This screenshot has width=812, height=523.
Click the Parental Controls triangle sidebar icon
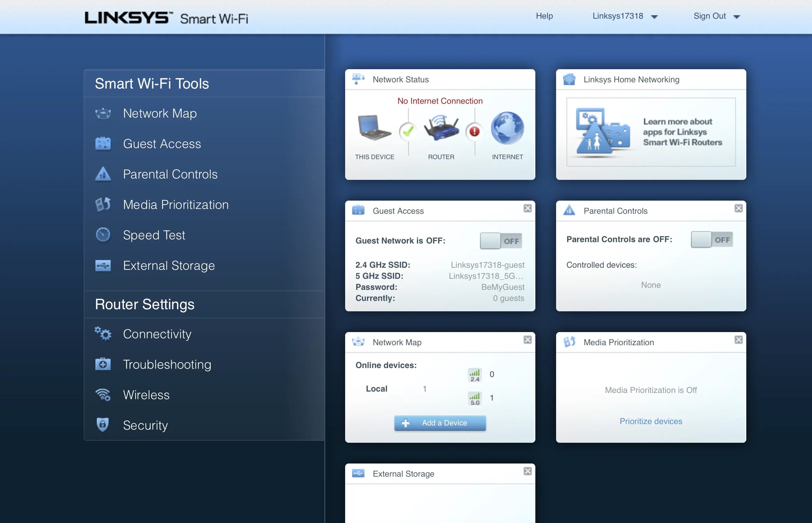[x=103, y=174]
